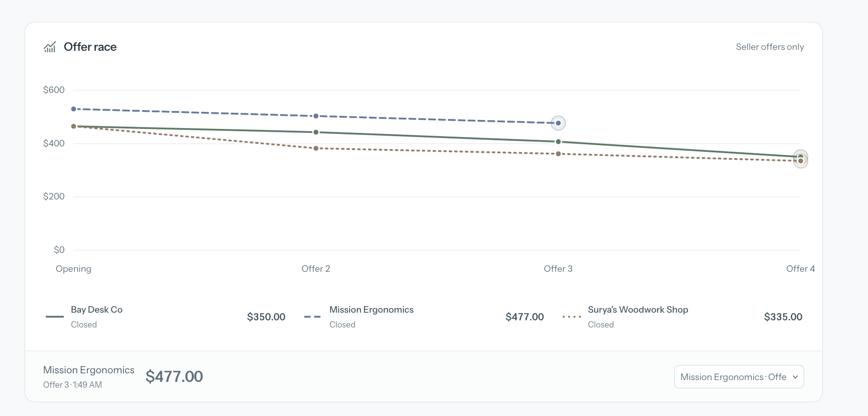
Task: Click Closed status under Surya's Woodwork Shop
Action: (x=601, y=324)
